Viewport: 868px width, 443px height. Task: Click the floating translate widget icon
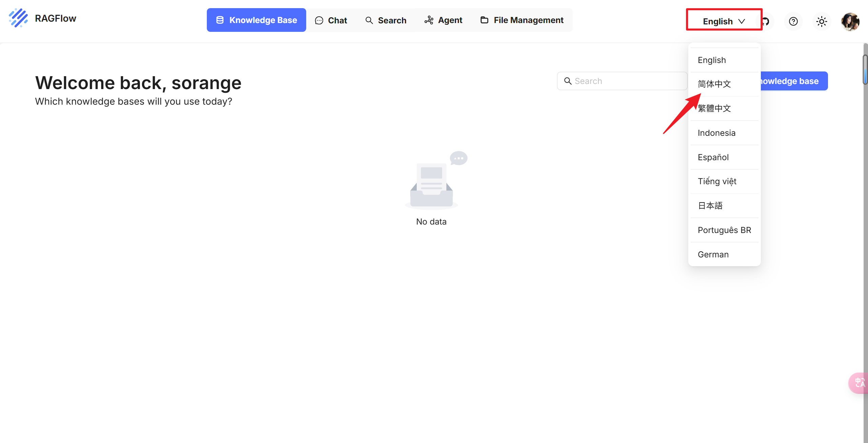coord(860,383)
